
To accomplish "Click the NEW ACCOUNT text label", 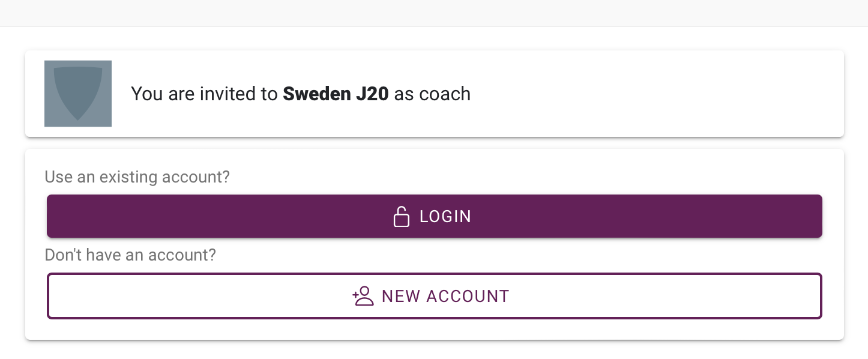I will pyautogui.click(x=445, y=296).
